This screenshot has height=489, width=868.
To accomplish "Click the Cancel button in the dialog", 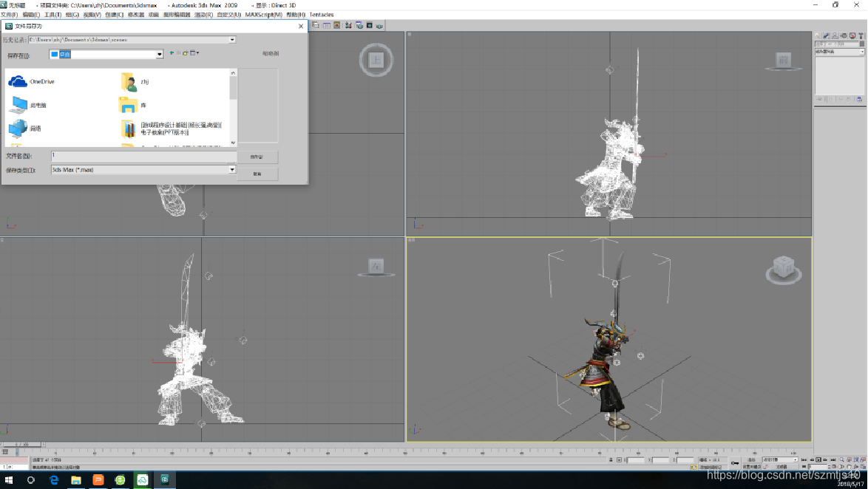I will click(x=257, y=174).
